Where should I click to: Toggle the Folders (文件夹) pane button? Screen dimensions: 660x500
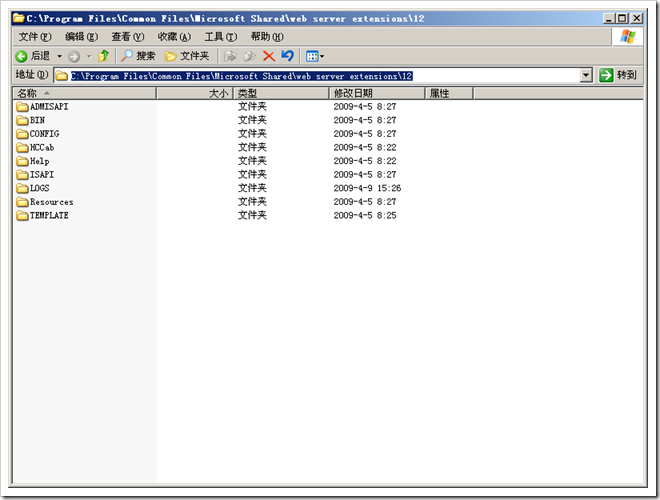pos(187,56)
